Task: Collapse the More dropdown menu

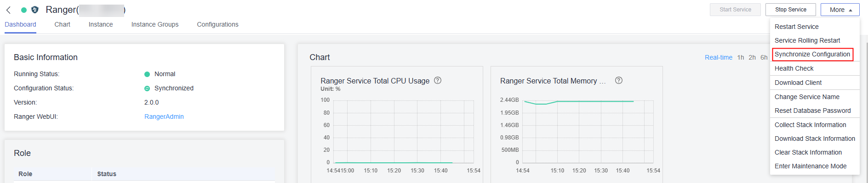Action: 841,10
